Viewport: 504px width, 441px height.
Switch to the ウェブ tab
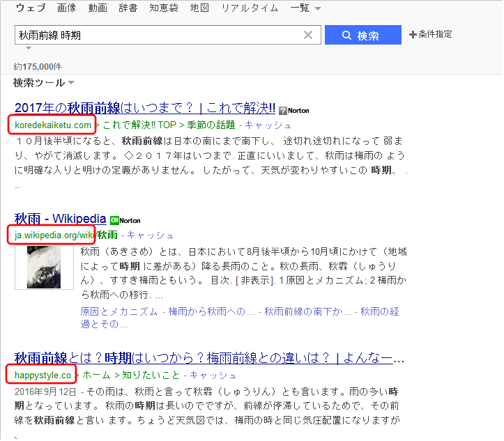31,8
